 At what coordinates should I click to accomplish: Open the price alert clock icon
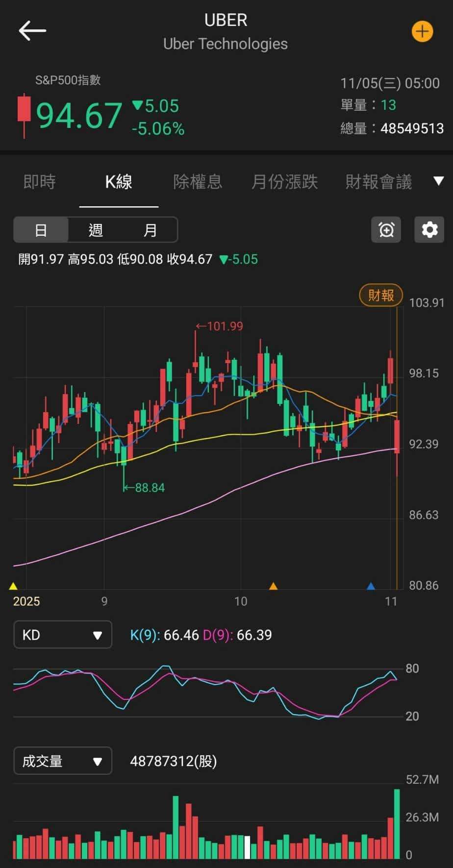pos(386,229)
